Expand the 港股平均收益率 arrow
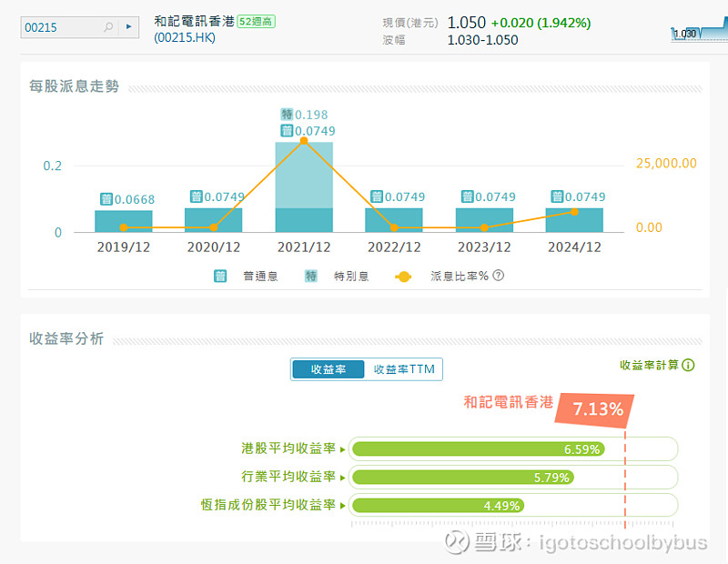The width and height of the screenshot is (728, 564). click(343, 448)
